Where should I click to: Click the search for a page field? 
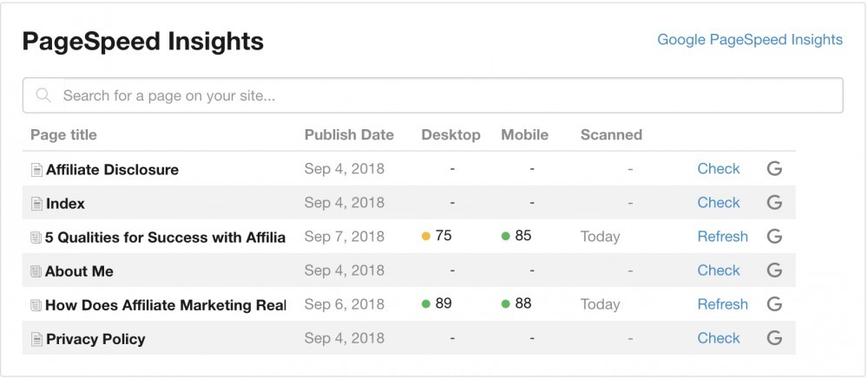point(433,95)
